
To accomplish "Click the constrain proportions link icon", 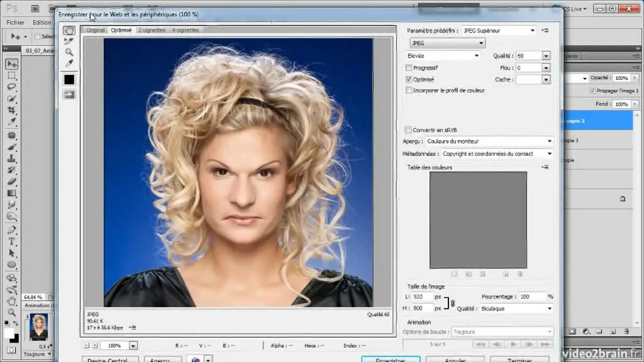I will [453, 304].
